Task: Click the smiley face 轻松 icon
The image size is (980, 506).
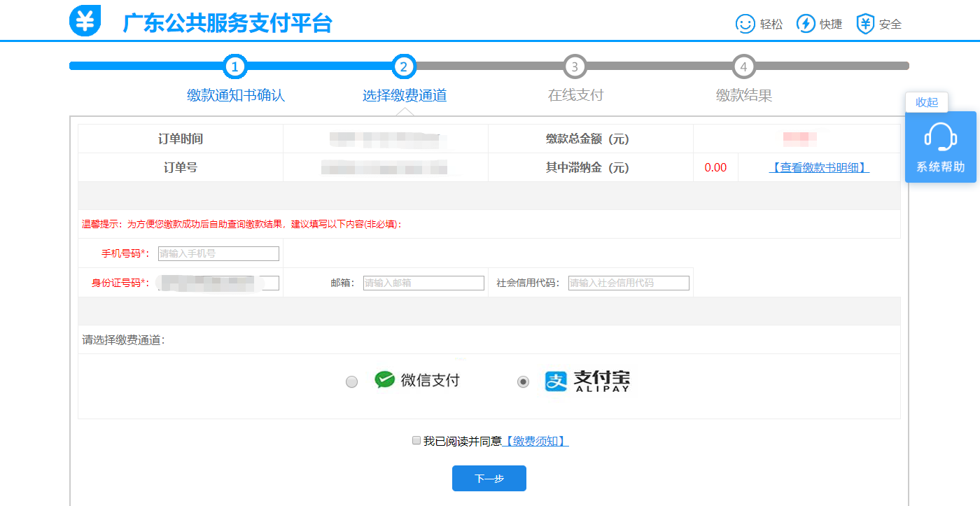Action: (x=745, y=24)
